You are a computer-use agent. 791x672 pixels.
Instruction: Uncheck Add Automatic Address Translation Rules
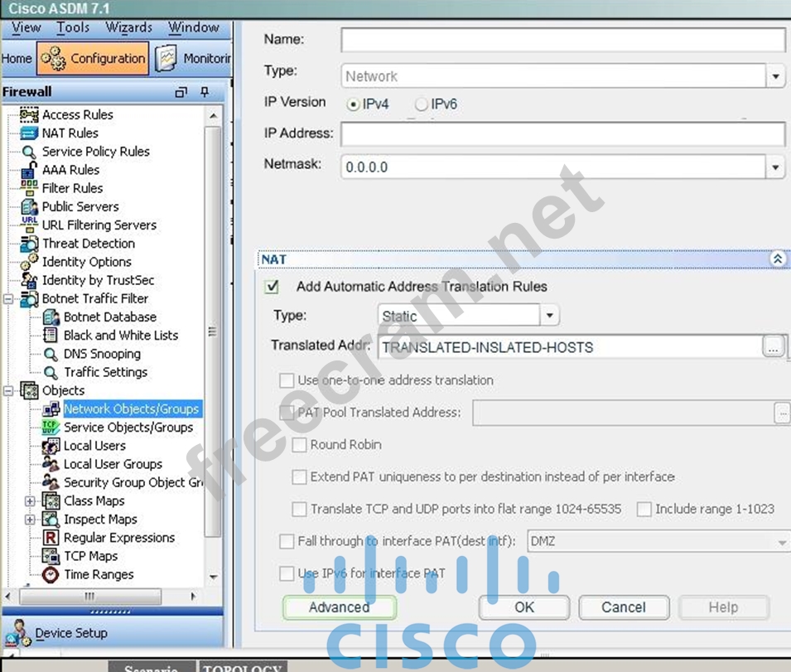tap(271, 287)
